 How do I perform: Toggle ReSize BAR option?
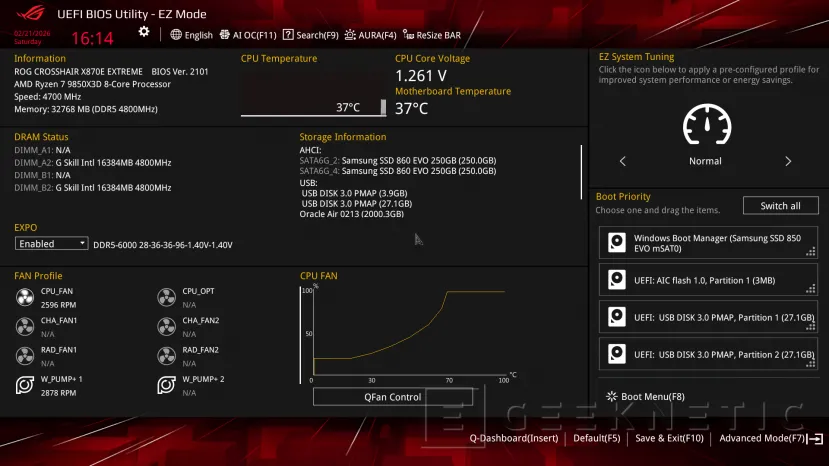point(432,35)
